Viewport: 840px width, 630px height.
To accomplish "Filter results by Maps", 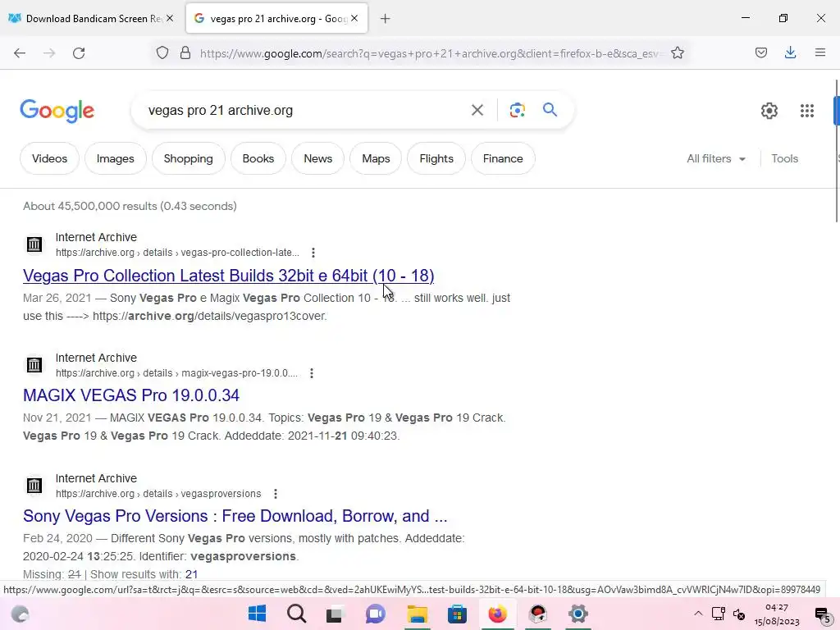I will tap(376, 158).
